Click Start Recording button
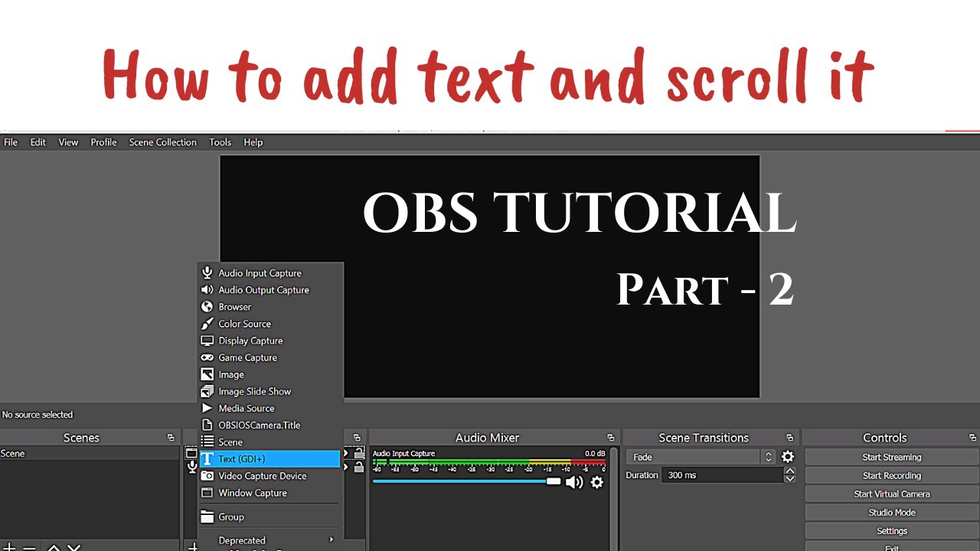Screen dimensions: 980x551 [892, 475]
